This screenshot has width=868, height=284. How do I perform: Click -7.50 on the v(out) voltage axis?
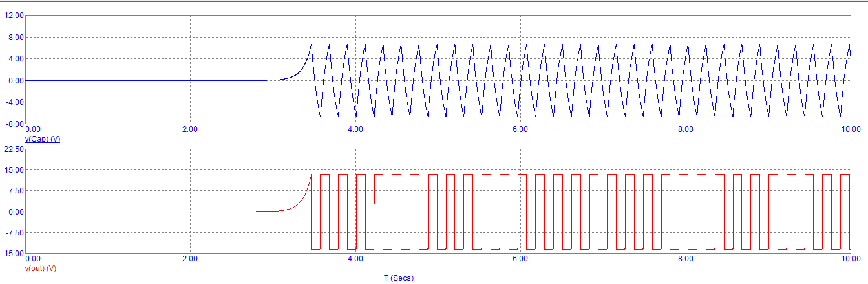[x=15, y=233]
